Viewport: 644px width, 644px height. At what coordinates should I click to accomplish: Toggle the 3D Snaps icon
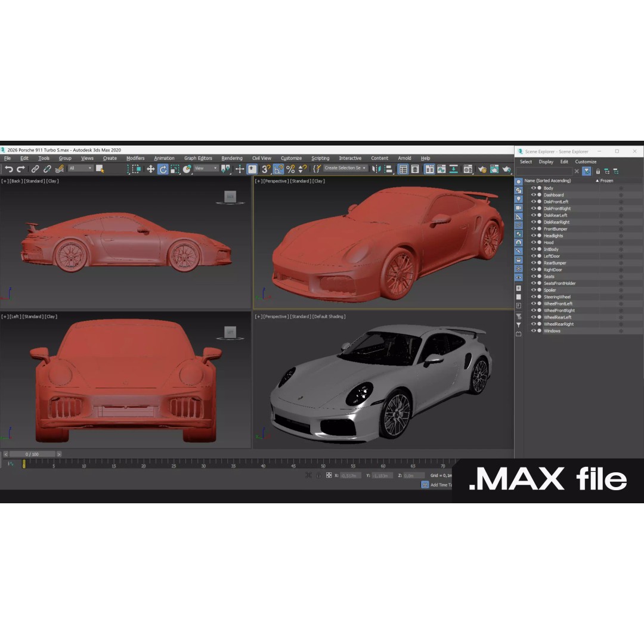[266, 169]
